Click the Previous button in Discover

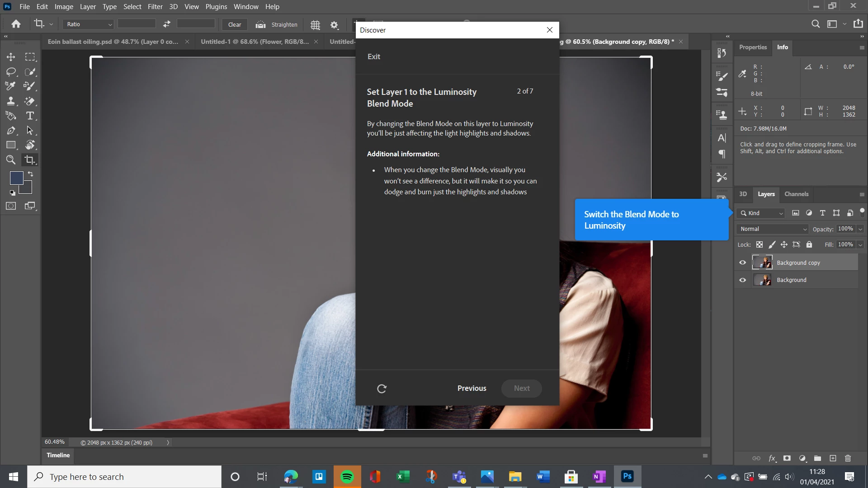(x=472, y=388)
